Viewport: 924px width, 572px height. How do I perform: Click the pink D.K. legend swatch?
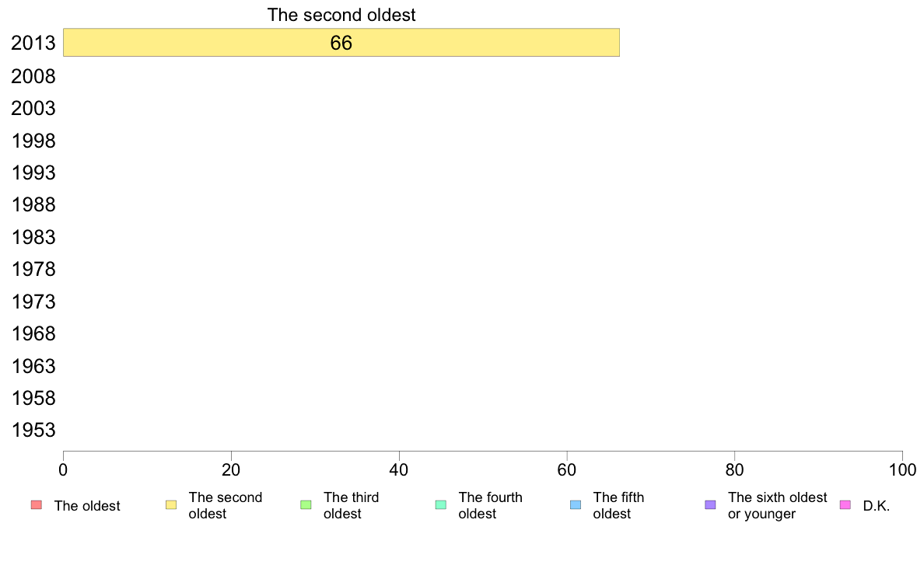coord(845,505)
